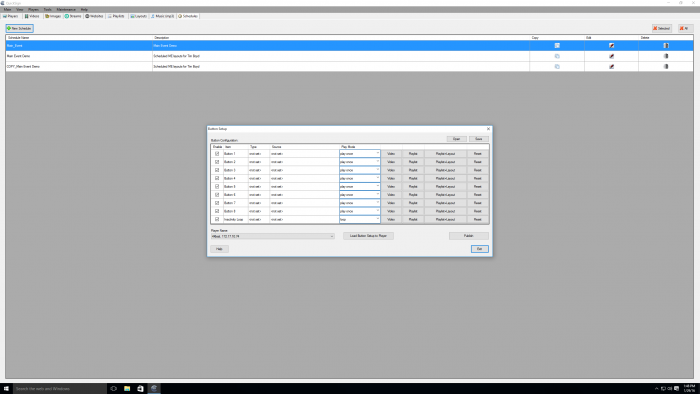700x394 pixels.
Task: Open the Maintenance menu
Action: pyautogui.click(x=66, y=9)
